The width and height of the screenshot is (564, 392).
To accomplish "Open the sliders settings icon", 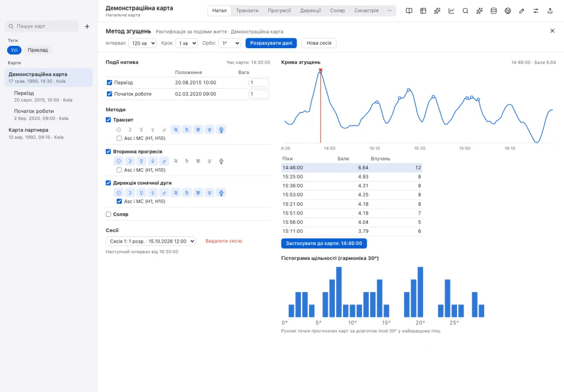I will [536, 11].
